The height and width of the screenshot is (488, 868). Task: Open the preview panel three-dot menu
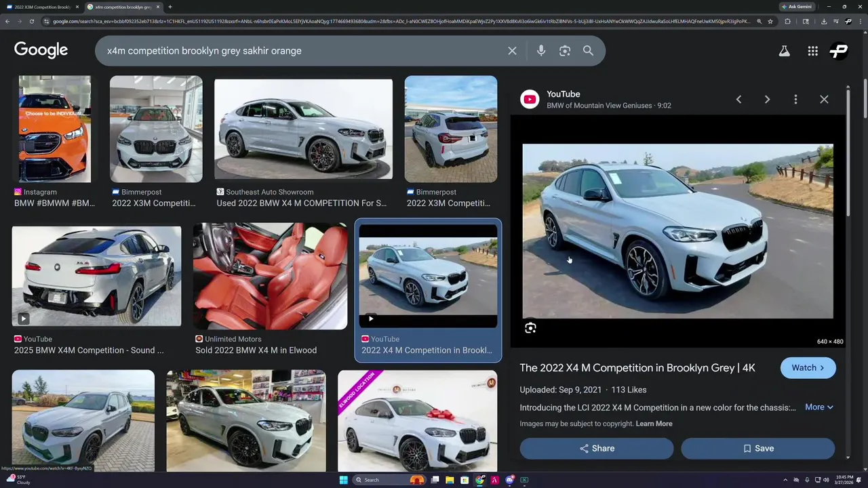(x=795, y=100)
